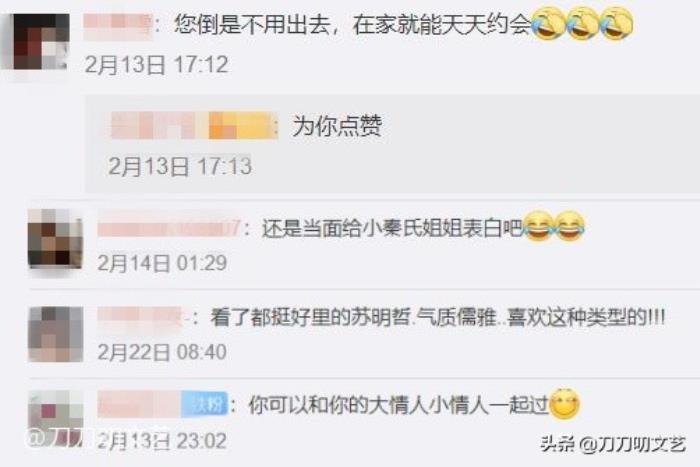Select the timestamp 2月22日 08:40
The height and width of the screenshot is (467, 700).
pos(162,352)
